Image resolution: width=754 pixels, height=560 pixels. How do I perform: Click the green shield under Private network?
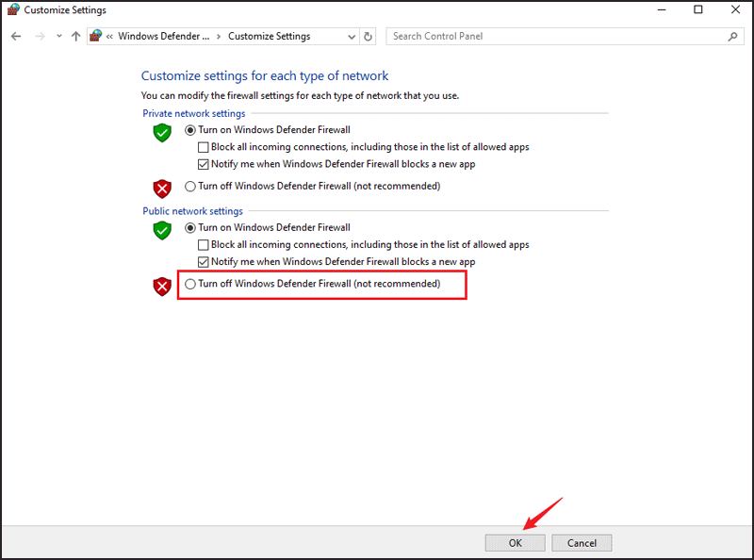(x=162, y=133)
